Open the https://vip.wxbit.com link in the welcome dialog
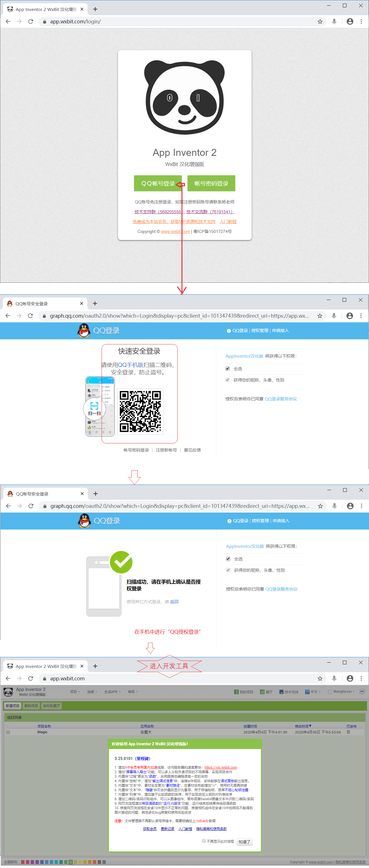The width and height of the screenshot is (369, 868). tap(221, 767)
